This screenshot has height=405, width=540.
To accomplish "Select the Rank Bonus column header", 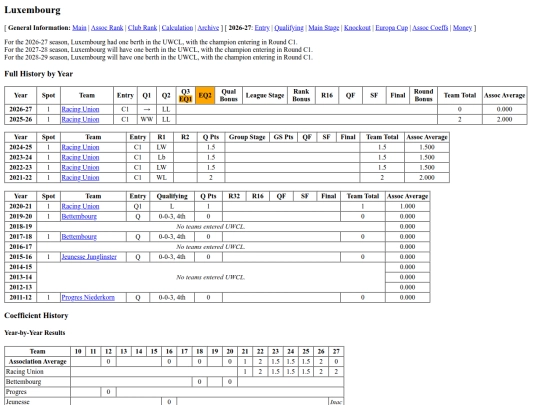I will [x=301, y=95].
